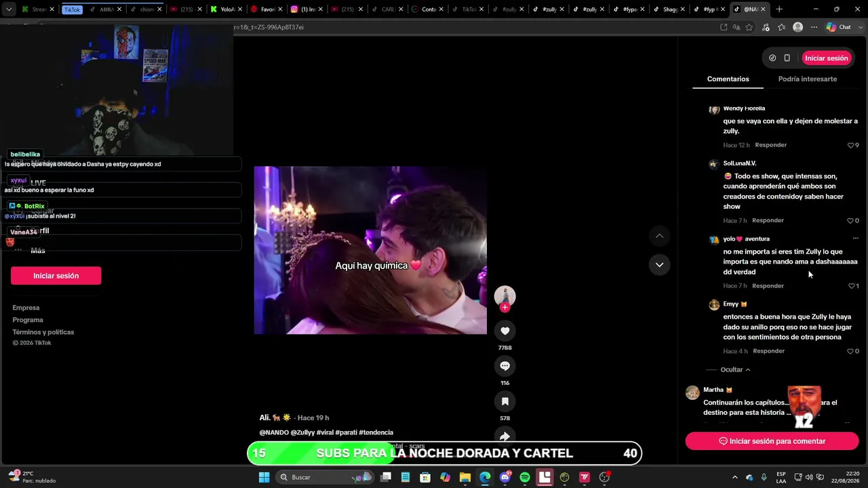
Task: Open Wendy Fiorella's profile avatar
Action: [713, 110]
